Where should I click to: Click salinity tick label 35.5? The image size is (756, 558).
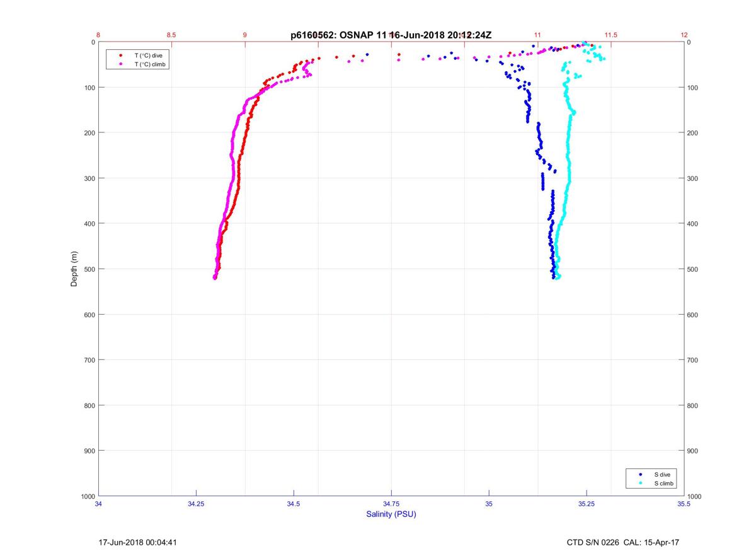684,504
